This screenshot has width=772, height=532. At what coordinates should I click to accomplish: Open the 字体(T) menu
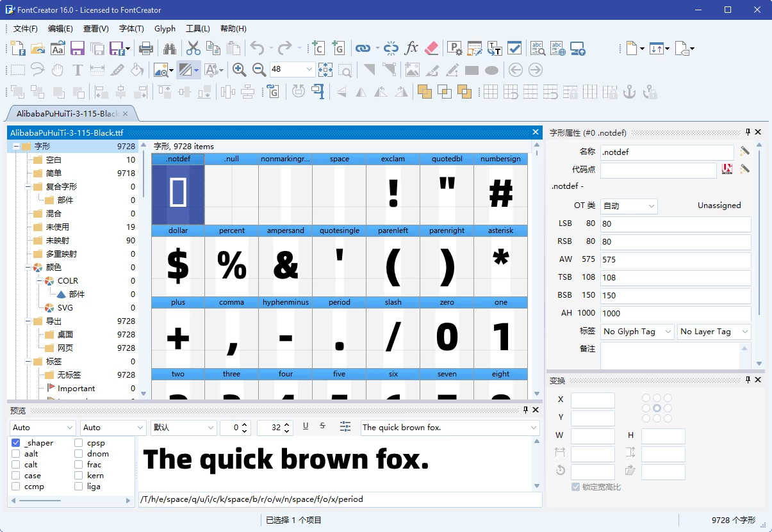[x=131, y=29]
